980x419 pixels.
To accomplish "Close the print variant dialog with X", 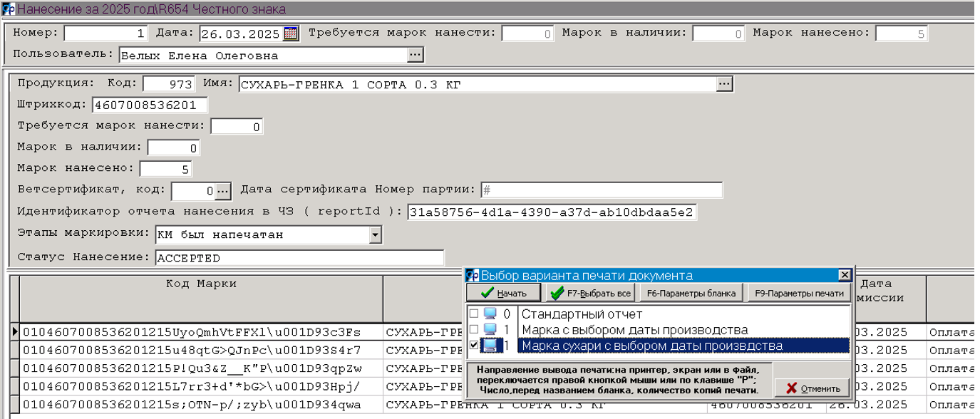I will pos(844,276).
